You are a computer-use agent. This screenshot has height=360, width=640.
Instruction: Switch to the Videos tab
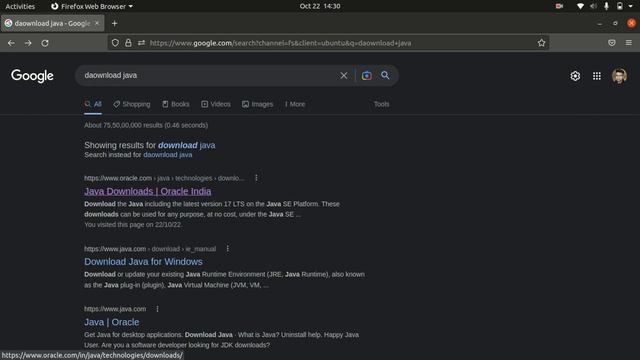point(216,104)
